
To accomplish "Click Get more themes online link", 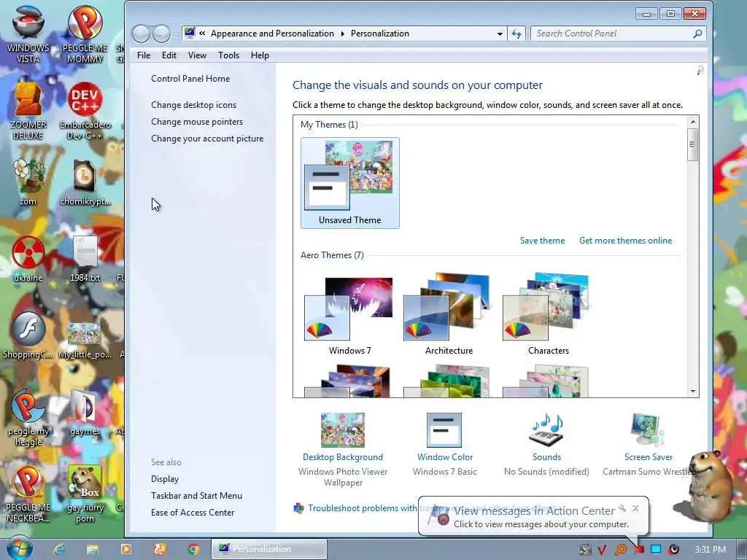I will [625, 241].
